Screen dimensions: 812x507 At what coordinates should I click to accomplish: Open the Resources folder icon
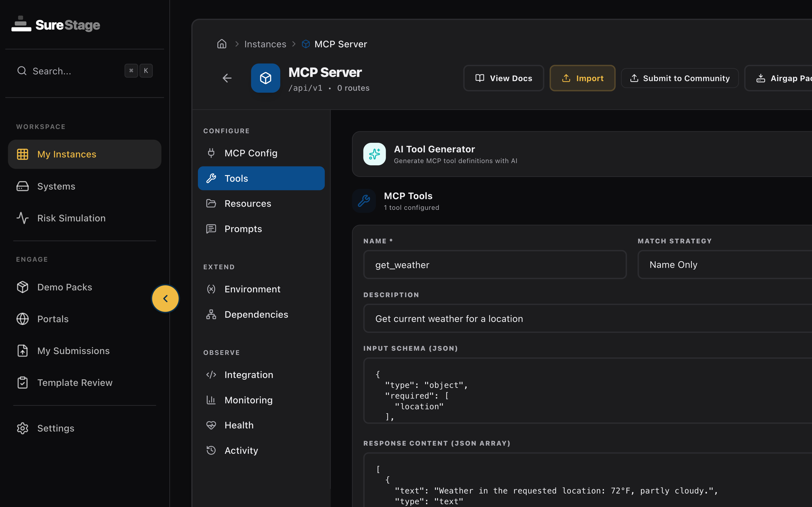pos(211,203)
